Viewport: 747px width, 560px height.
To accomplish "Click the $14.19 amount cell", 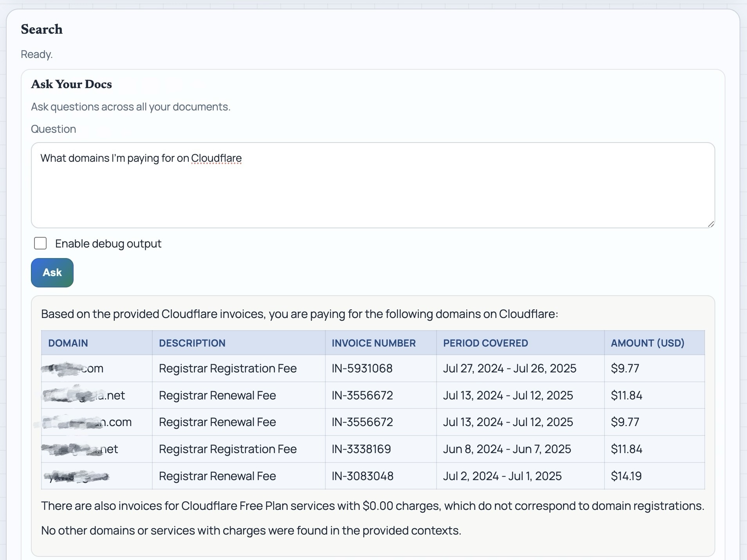I will 626,476.
